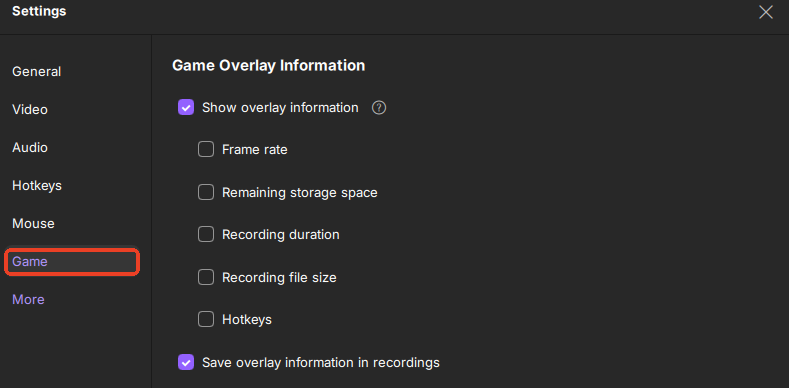Disable Save overlay information in recordings
Screen dimensions: 789x388
[186, 362]
